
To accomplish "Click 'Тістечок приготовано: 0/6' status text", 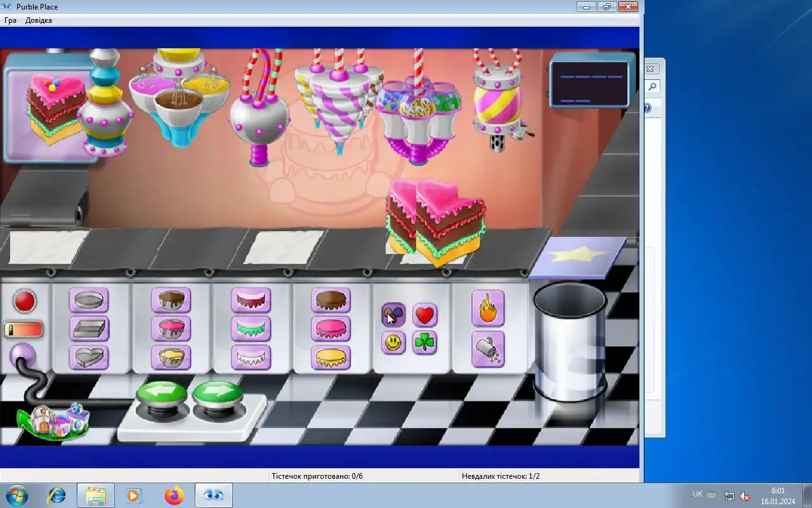I will (x=317, y=476).
